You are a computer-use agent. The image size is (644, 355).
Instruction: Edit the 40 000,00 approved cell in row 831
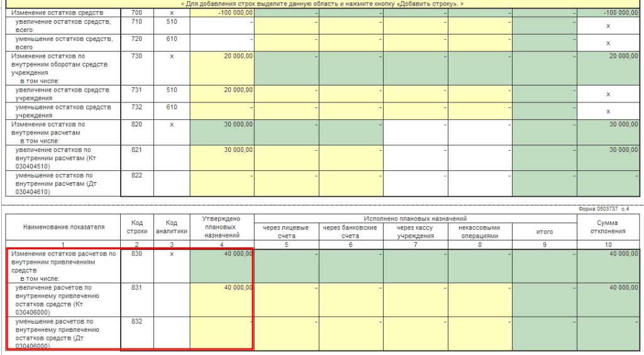click(222, 299)
